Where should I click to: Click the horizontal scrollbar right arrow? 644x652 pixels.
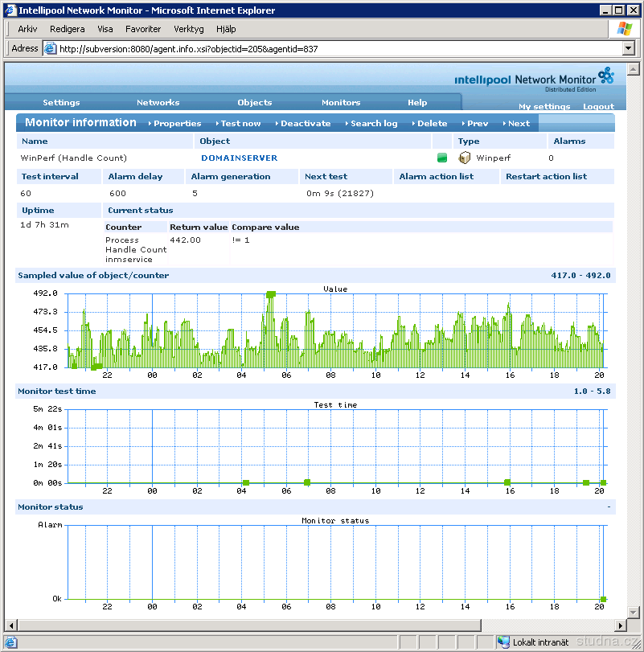(x=621, y=625)
